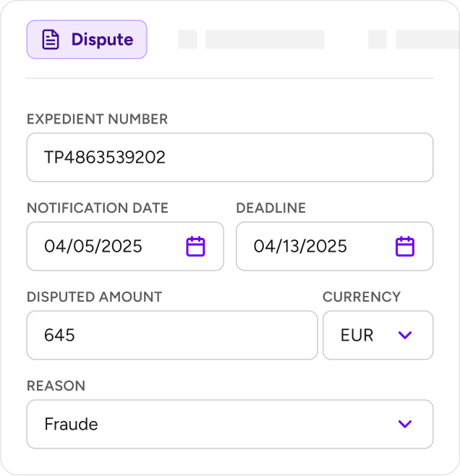Click the CURRENCY label

tap(362, 297)
